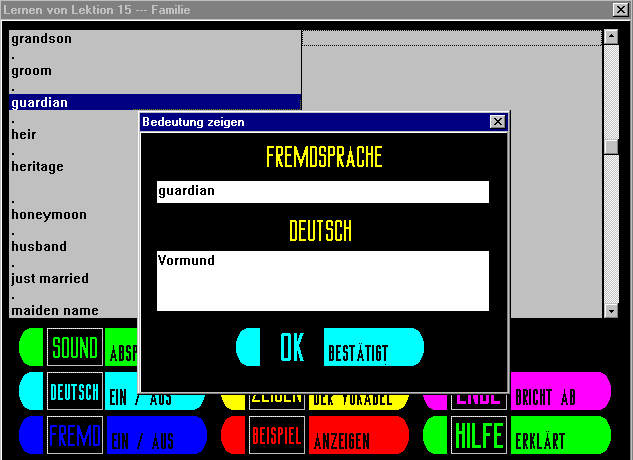
Task: Select 'groom' in the vocabulary list
Action: coord(32,71)
